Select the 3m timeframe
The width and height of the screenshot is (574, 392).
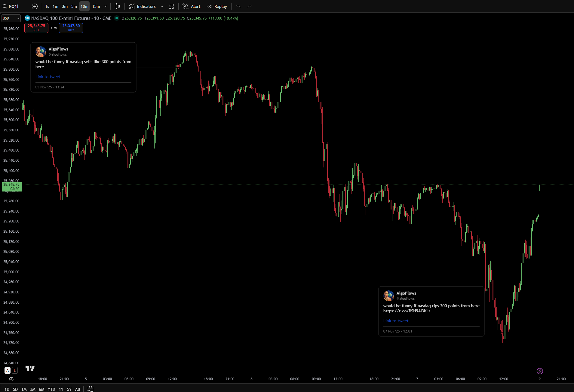(x=65, y=6)
